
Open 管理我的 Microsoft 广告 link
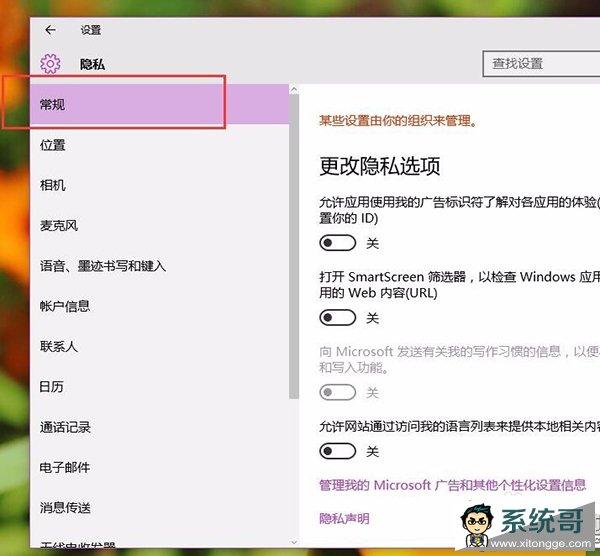(x=452, y=485)
